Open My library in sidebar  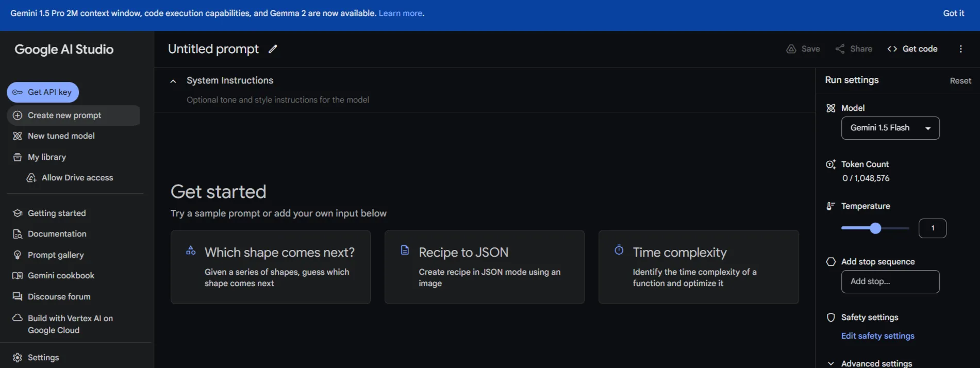click(x=47, y=157)
